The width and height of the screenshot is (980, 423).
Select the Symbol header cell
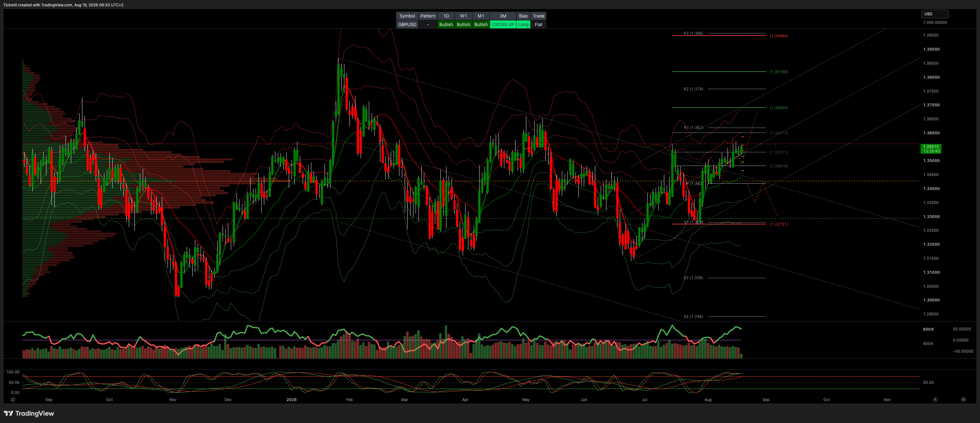[407, 16]
